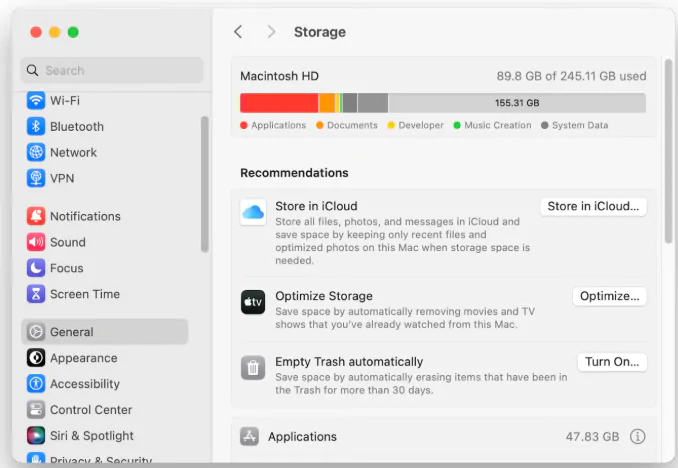Open Bluetooth settings from sidebar icon
The height and width of the screenshot is (468, 678).
[x=36, y=127]
